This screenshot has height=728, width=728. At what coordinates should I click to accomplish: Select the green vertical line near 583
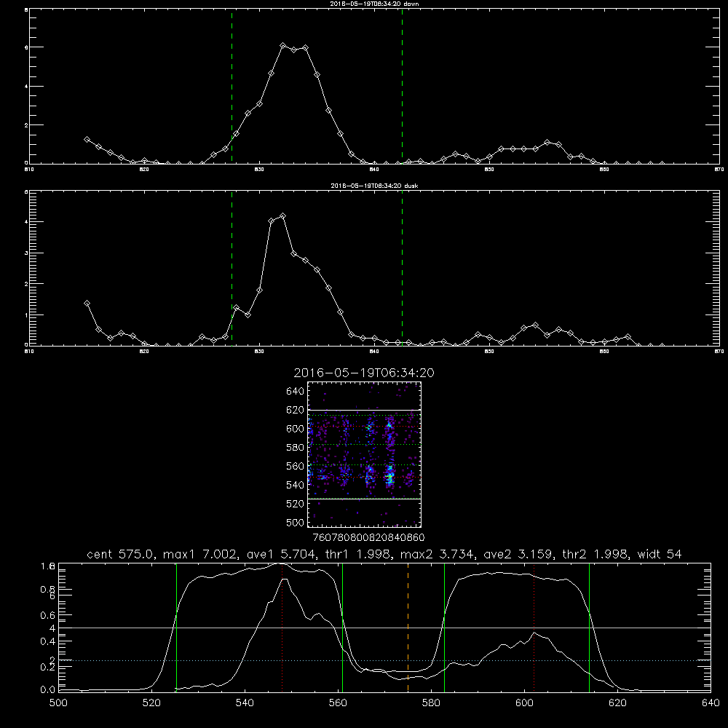tap(444, 628)
